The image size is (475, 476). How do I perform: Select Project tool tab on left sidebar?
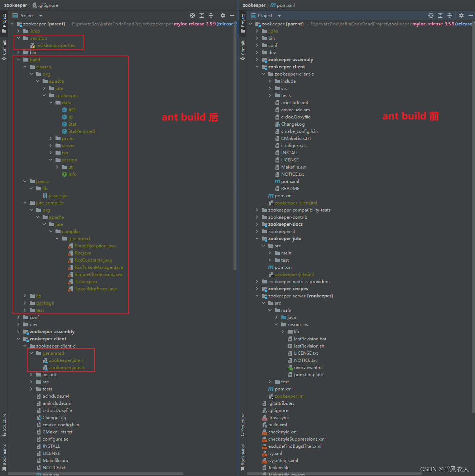coord(4,24)
